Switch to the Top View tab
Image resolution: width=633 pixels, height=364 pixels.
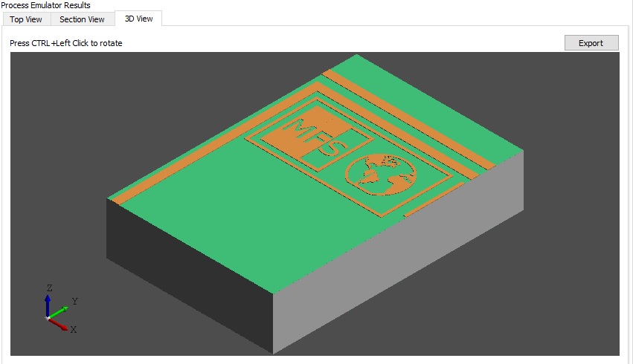[26, 19]
